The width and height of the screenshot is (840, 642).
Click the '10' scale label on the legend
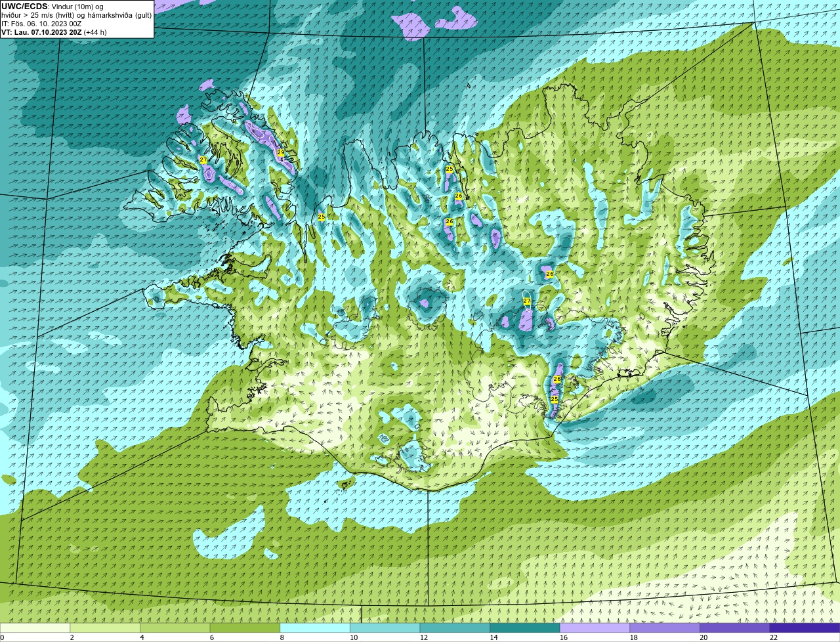[x=354, y=637]
